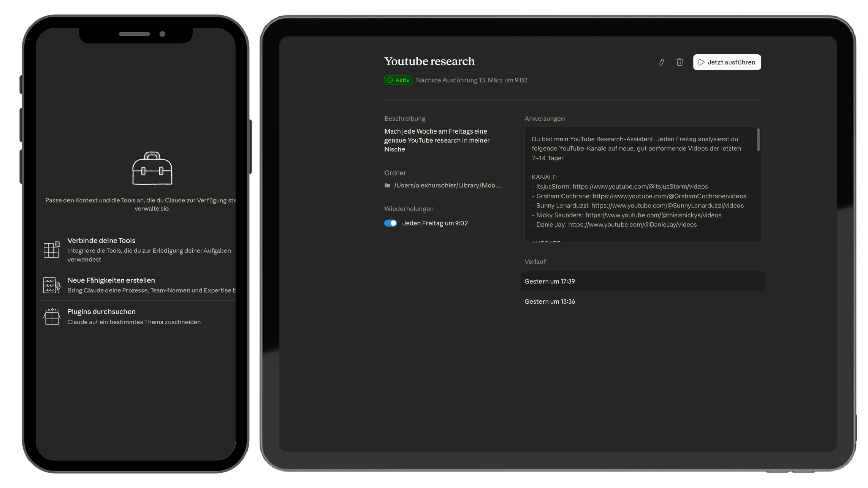868x488 pixels.
Task: Open the /Users/alexhurschler folder path
Action: point(447,185)
